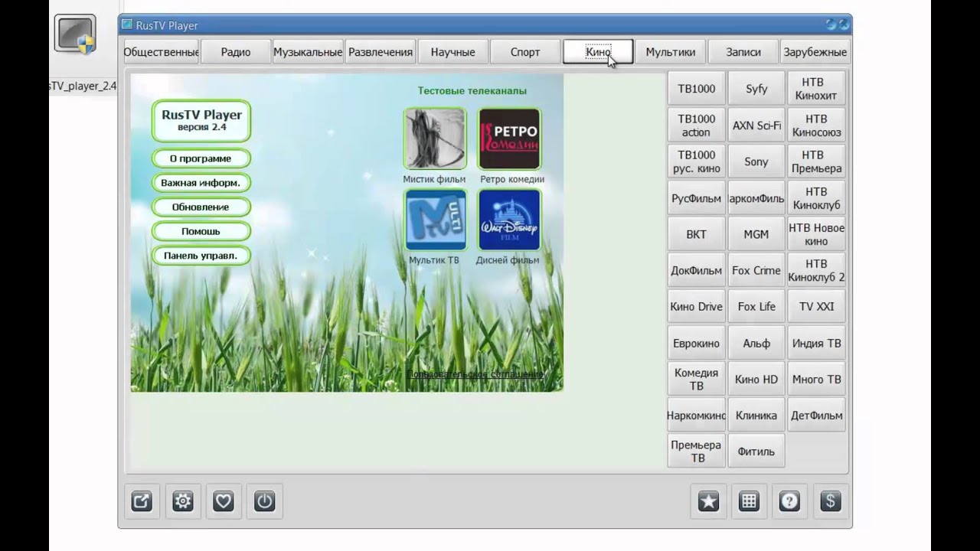980x551 pixels.
Task: Click the RusTV Player версия 2.4 badge
Action: click(x=201, y=121)
